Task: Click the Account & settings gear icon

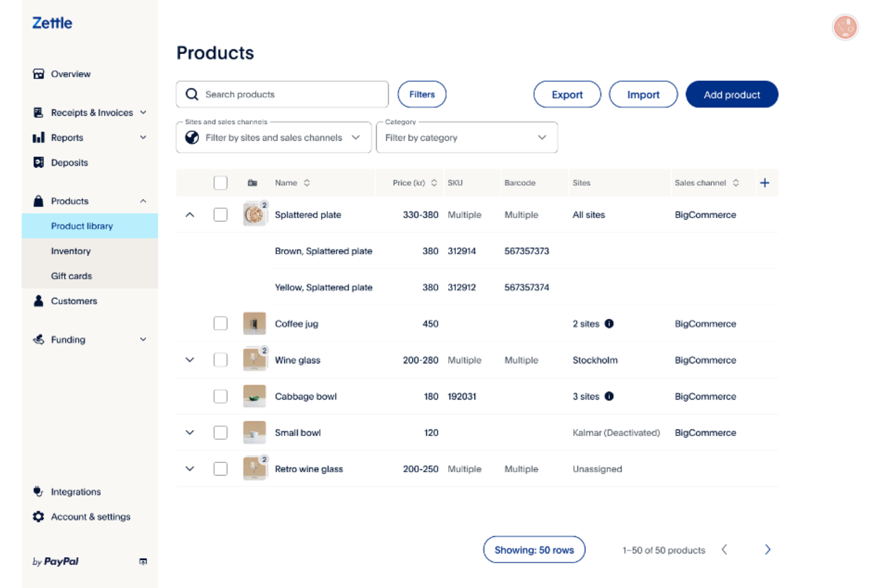Action: pos(38,517)
